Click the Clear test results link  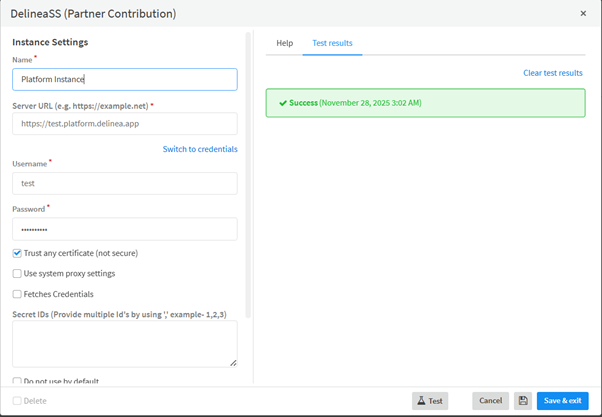pyautogui.click(x=552, y=73)
